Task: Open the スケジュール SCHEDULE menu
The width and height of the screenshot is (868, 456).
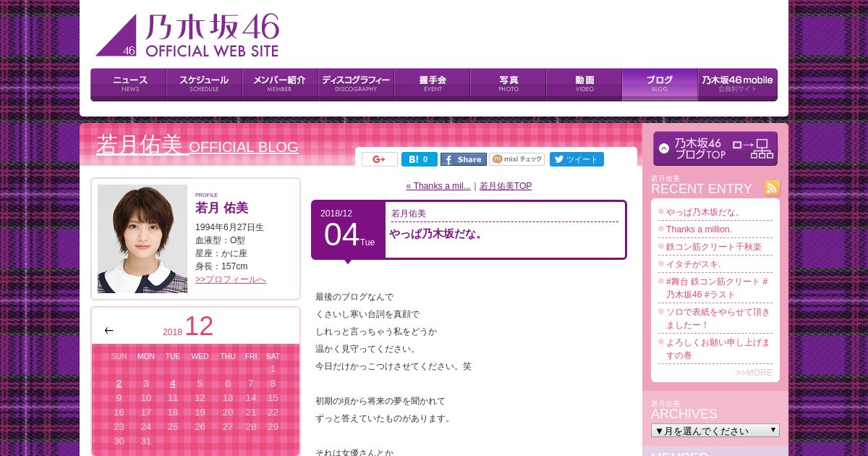Action: coord(204,85)
